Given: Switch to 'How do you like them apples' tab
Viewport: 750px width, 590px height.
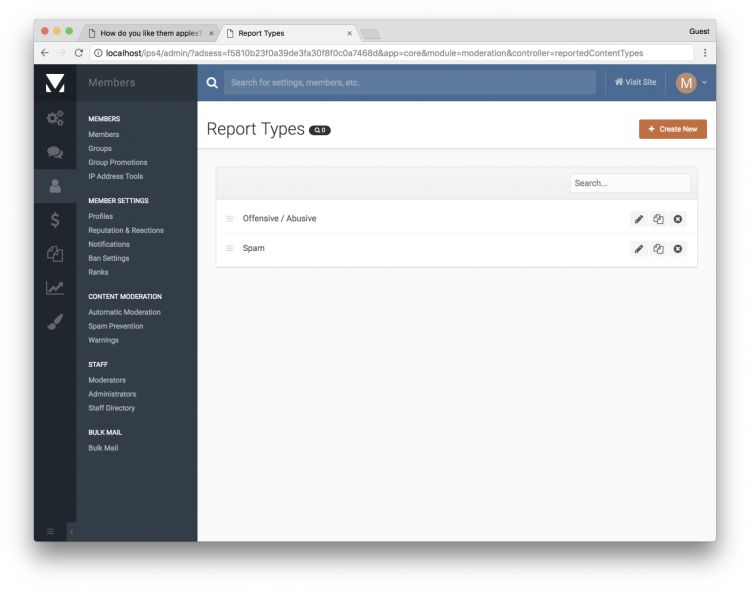Looking at the screenshot, I should pyautogui.click(x=150, y=33).
